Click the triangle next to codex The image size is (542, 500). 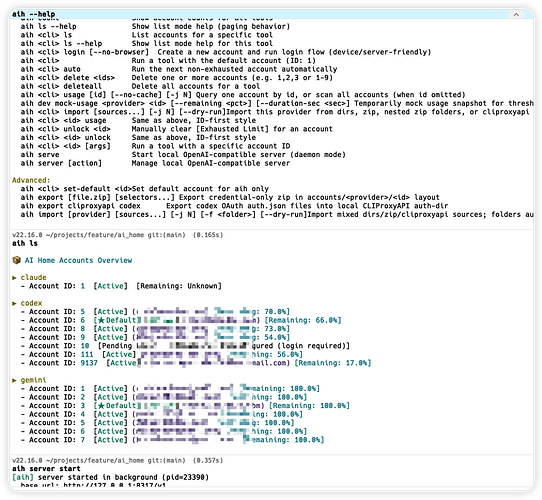coord(15,303)
